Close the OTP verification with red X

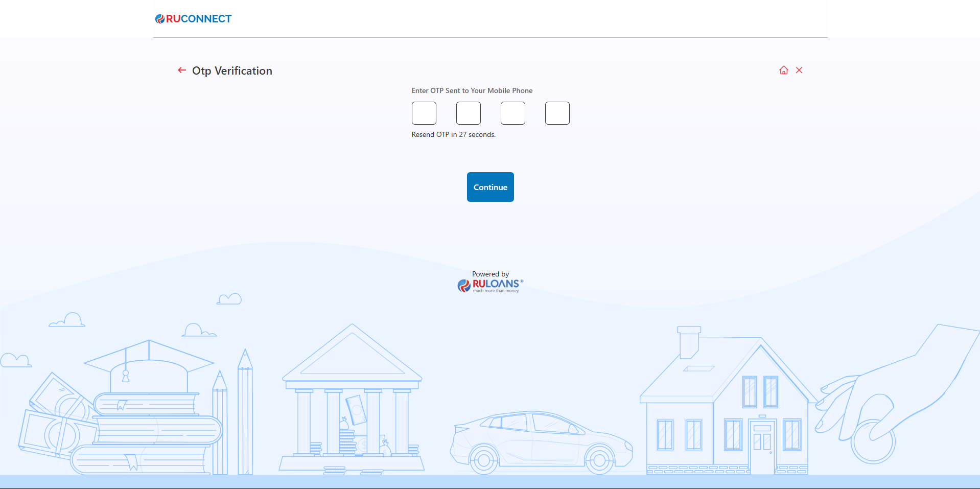pyautogui.click(x=799, y=71)
